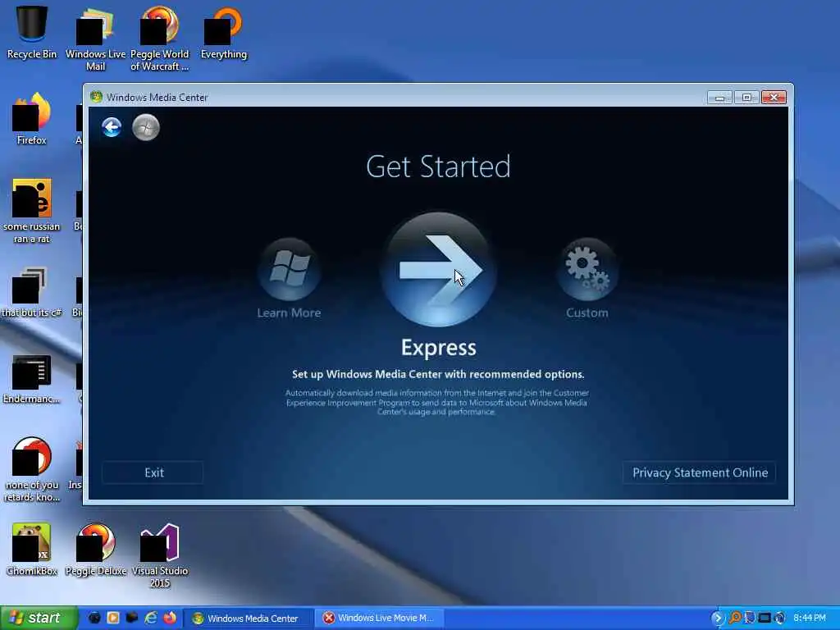Click the Internet Explorer quick launch icon

pos(151,619)
